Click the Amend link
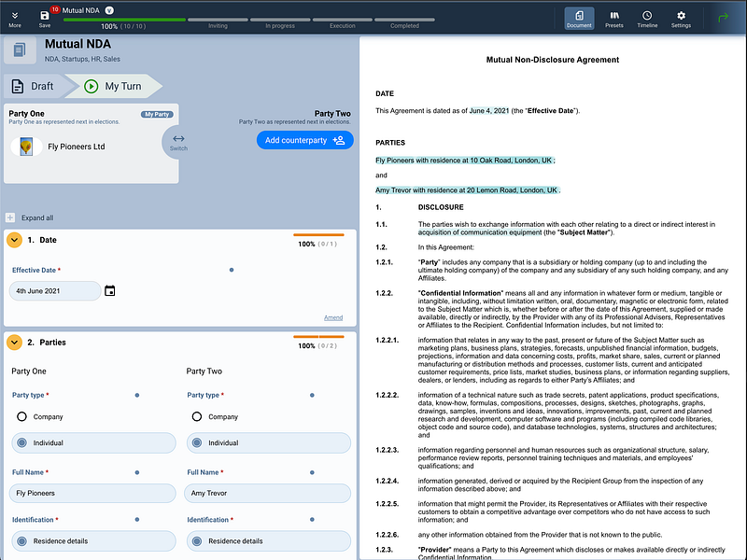The image size is (747, 560). (x=333, y=317)
